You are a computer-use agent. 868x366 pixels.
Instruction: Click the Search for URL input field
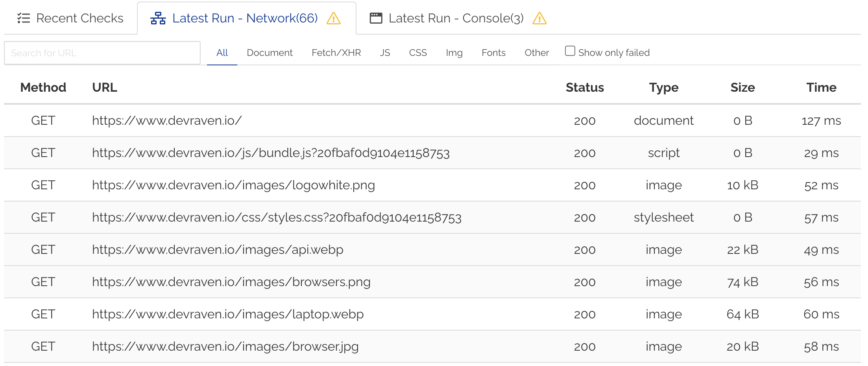click(x=102, y=52)
